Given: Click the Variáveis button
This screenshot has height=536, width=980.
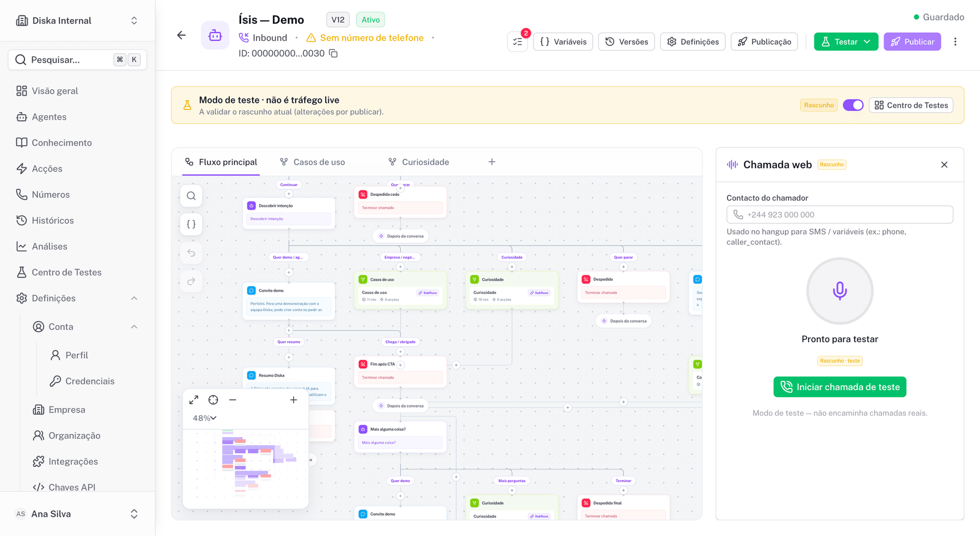Looking at the screenshot, I should point(563,42).
